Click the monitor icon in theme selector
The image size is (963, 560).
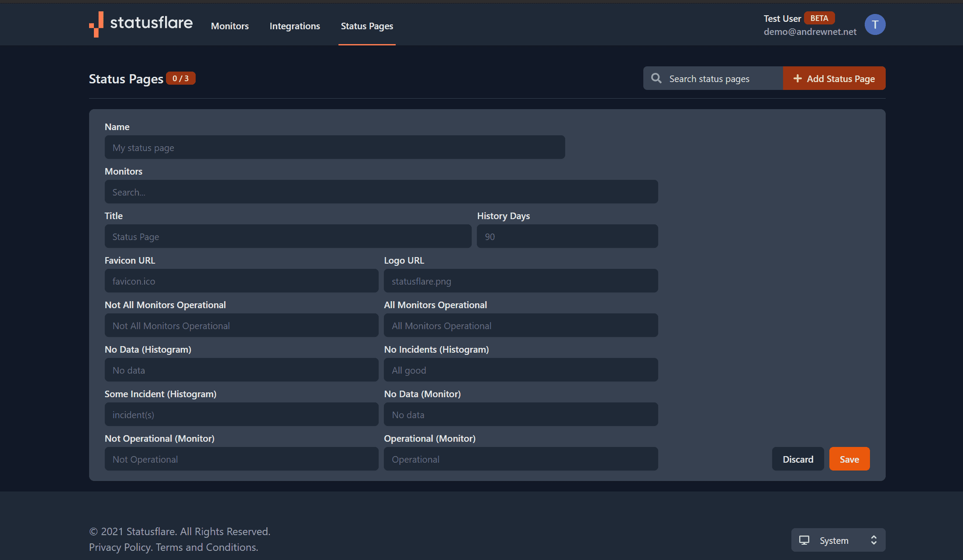pos(804,540)
